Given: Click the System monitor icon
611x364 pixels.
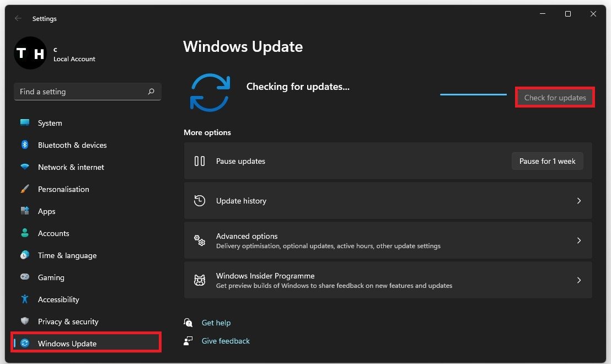Looking at the screenshot, I should (x=25, y=123).
